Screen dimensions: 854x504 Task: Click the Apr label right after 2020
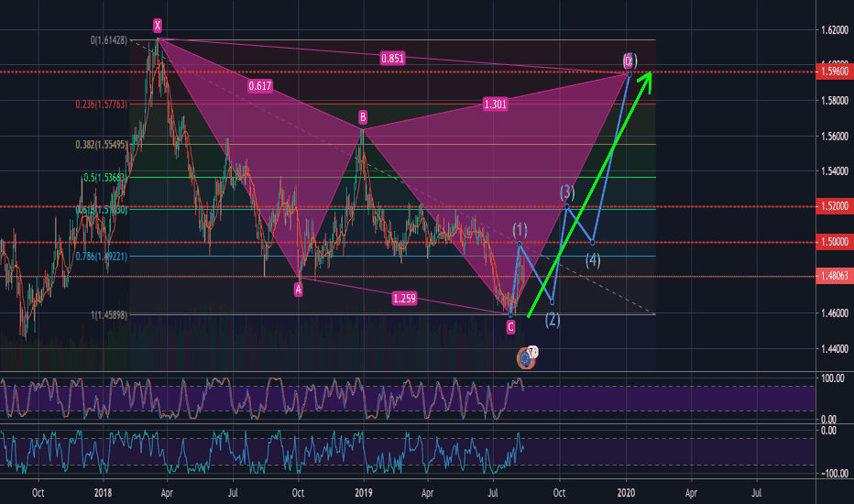pos(691,493)
